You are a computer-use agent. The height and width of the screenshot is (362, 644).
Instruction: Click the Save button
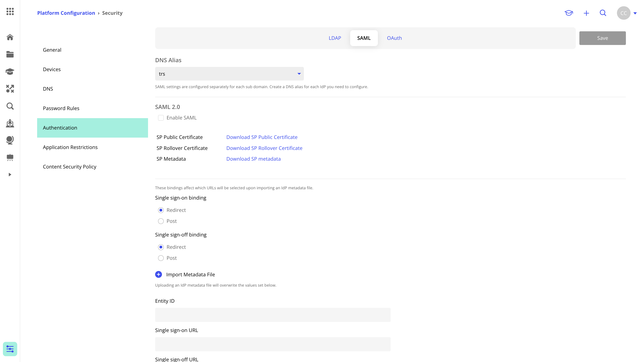[602, 38]
